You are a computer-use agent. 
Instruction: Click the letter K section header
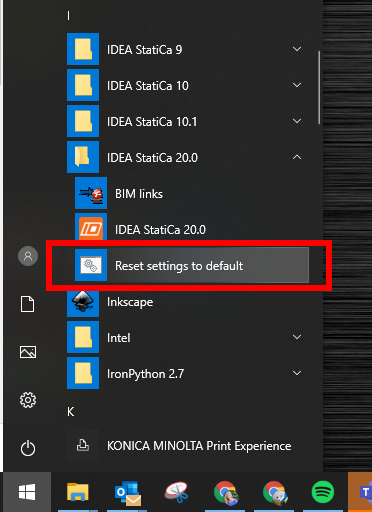tap(71, 412)
